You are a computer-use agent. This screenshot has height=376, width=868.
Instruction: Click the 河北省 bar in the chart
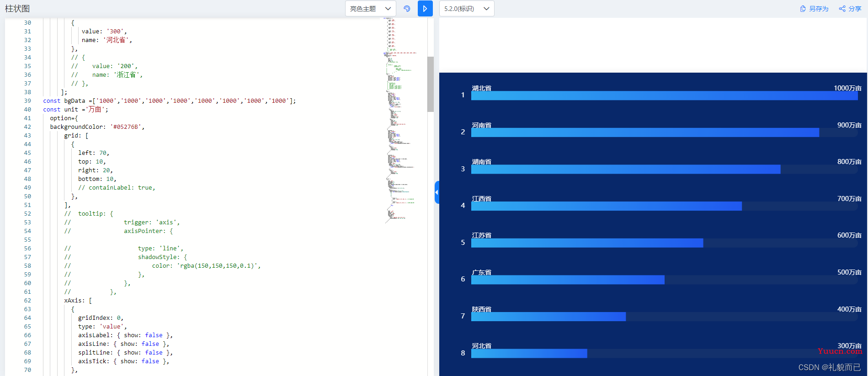(x=529, y=354)
